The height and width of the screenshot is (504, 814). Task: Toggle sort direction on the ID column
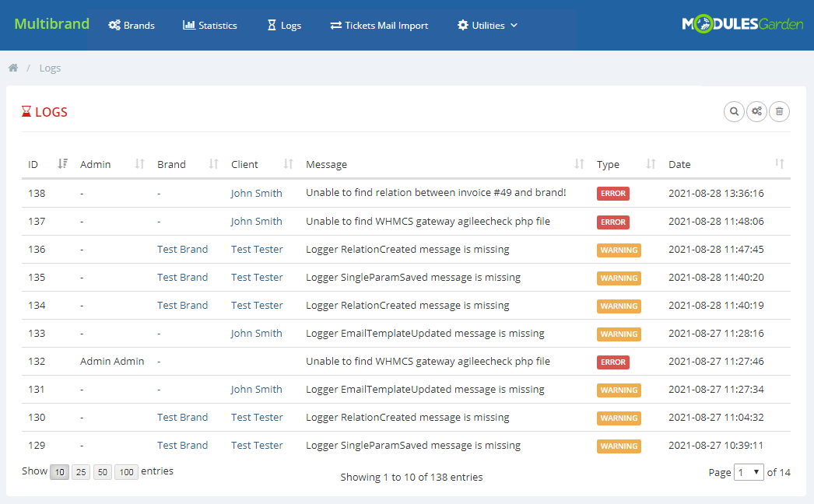point(61,164)
